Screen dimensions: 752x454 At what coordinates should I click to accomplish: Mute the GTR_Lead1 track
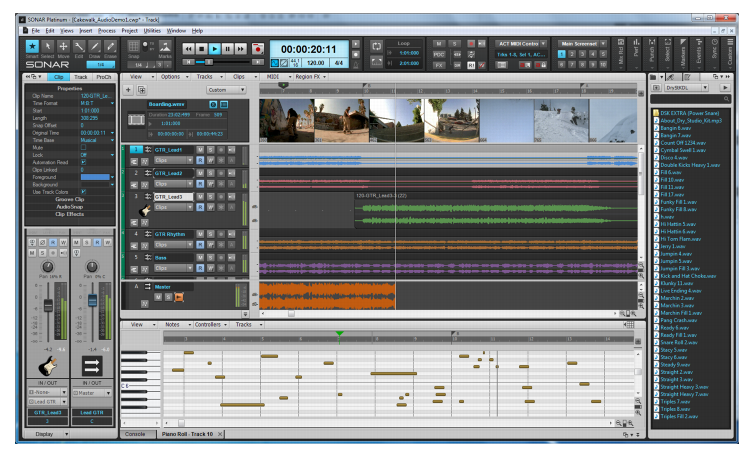pyautogui.click(x=200, y=150)
